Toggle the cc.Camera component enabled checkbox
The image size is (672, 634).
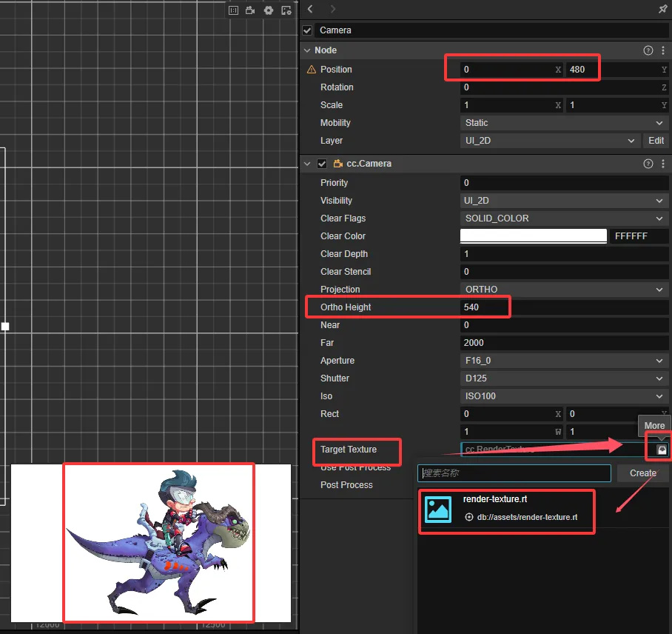pos(322,164)
